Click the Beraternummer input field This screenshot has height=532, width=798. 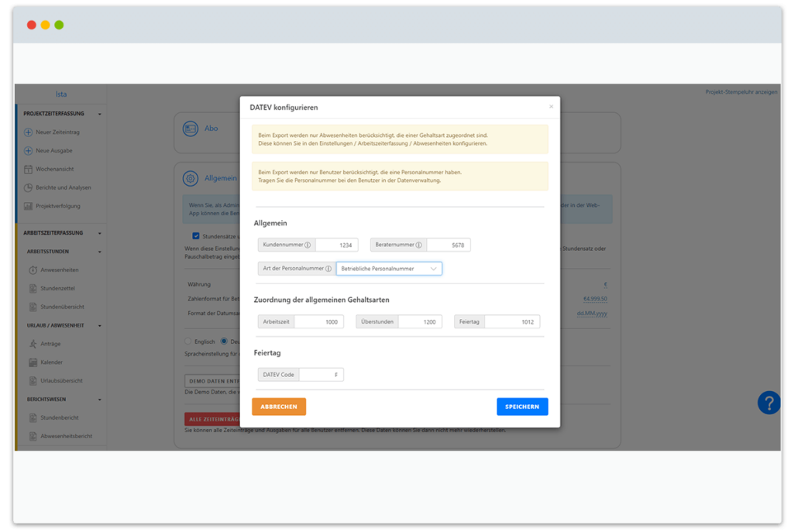(449, 245)
